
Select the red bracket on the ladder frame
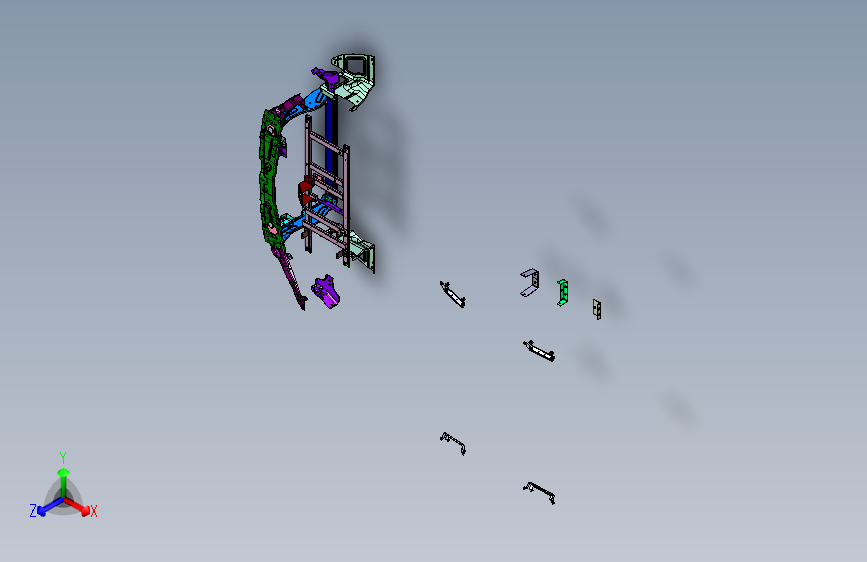(306, 192)
